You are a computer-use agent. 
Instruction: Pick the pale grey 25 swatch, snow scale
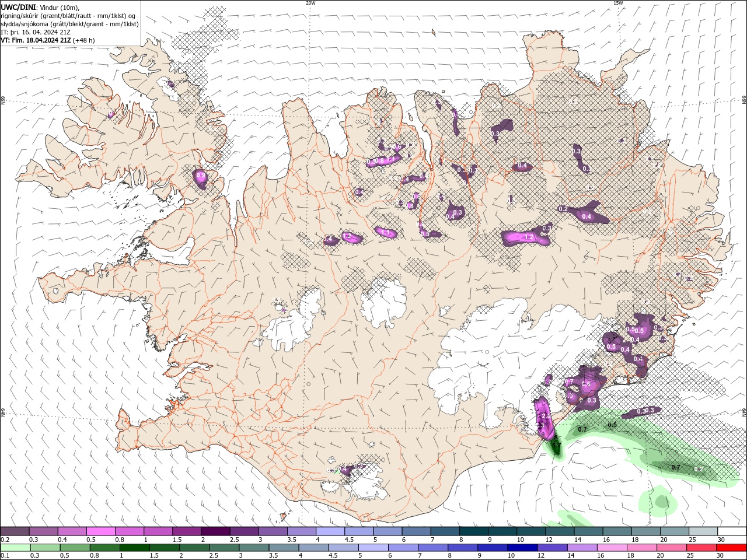tap(703, 531)
